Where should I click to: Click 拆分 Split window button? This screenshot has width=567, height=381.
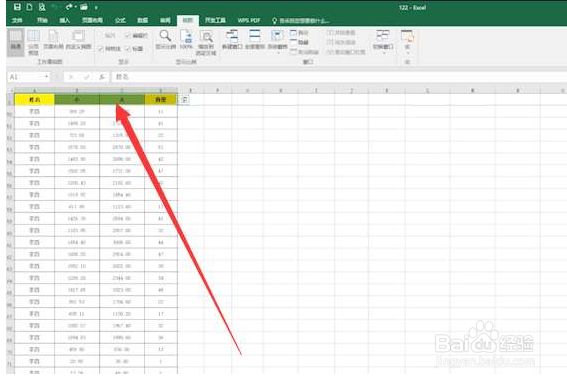(x=299, y=33)
